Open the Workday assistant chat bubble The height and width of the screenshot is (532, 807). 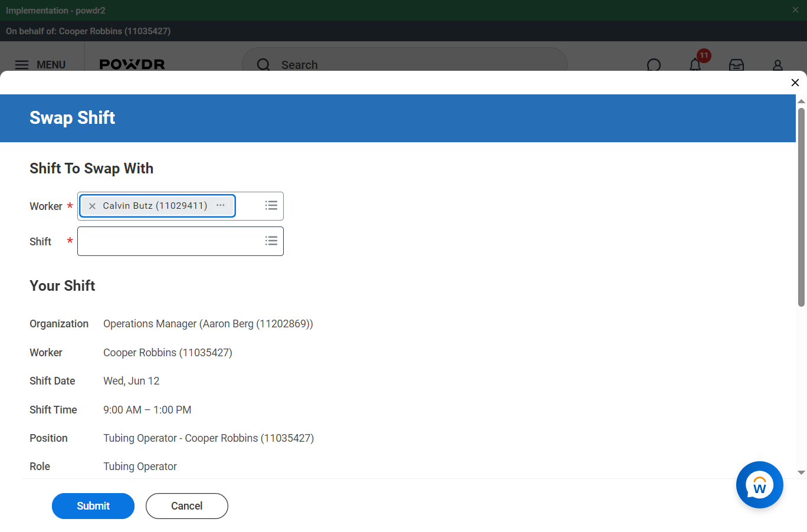(x=760, y=485)
